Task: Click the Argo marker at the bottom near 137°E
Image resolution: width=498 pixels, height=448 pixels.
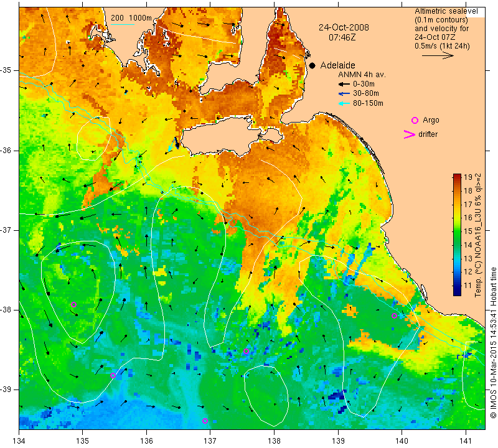Action: pyautogui.click(x=205, y=421)
